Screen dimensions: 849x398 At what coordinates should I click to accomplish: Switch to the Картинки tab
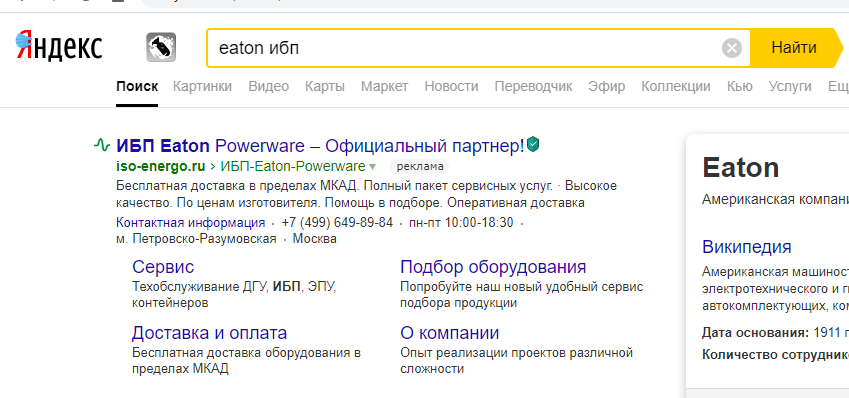tap(202, 86)
